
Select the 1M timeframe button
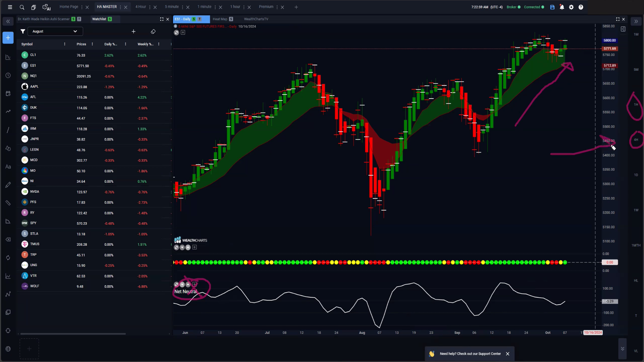636,34
